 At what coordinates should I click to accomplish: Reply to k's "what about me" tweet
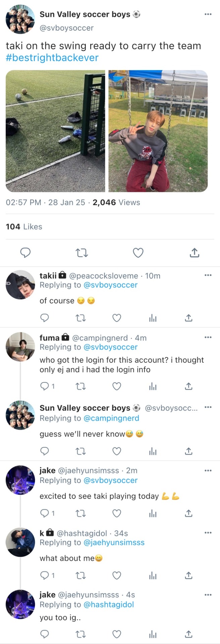[x=45, y=576]
